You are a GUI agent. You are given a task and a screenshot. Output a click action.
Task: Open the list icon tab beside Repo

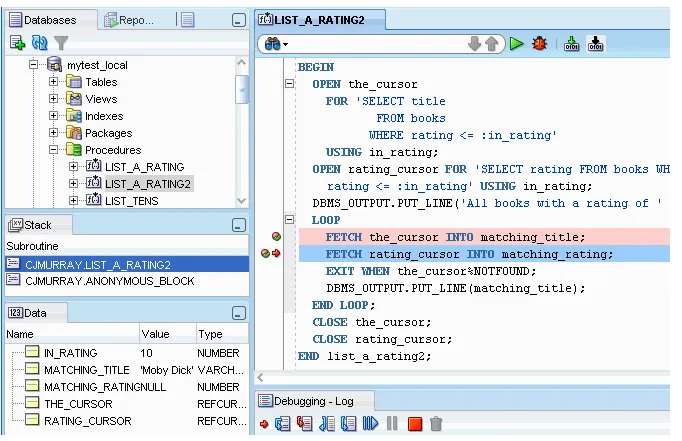(187, 20)
